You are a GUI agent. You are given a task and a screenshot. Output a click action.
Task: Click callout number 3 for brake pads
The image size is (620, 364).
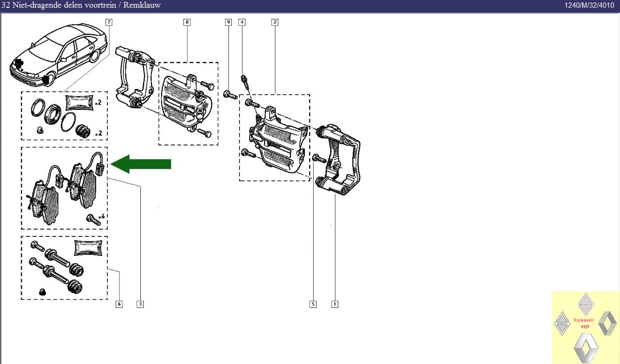click(140, 304)
